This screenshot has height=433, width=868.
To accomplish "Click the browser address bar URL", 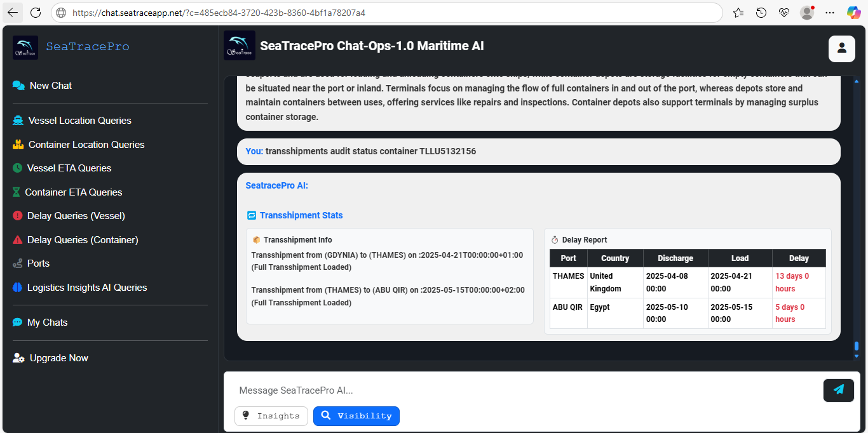I will [x=219, y=13].
